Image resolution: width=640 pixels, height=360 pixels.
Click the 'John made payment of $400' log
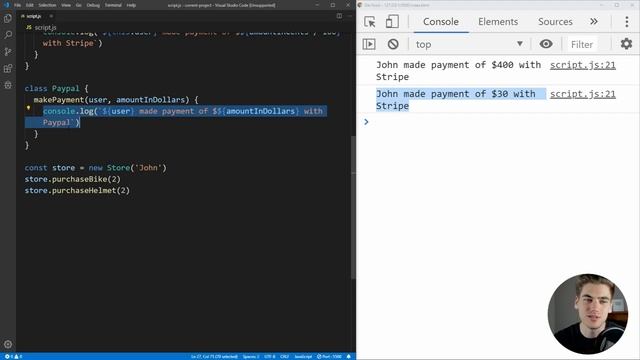pyautogui.click(x=458, y=71)
